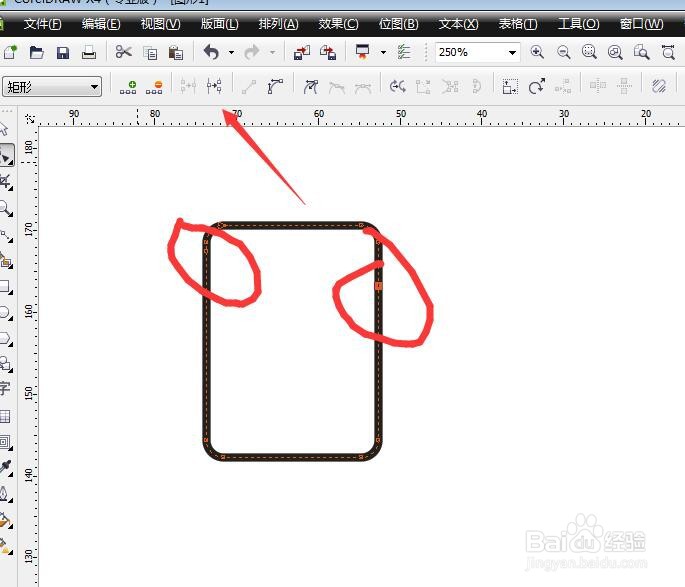
Task: Click the welcome screen checklist icon
Action: pos(404,52)
